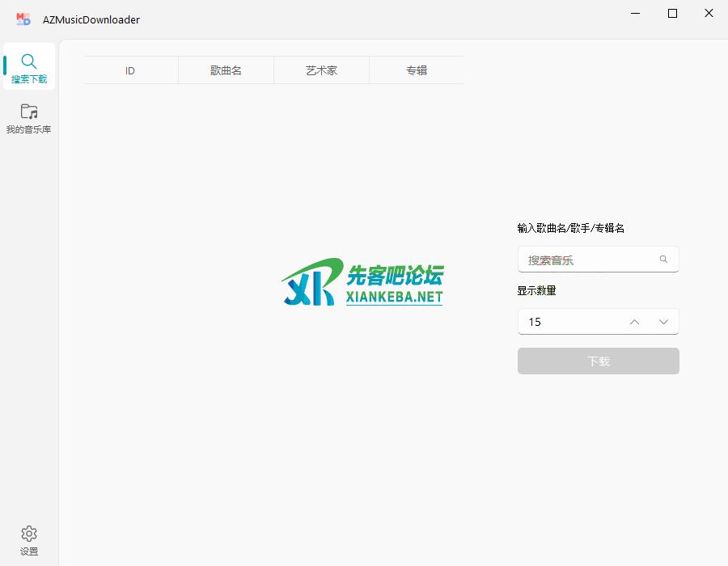This screenshot has height=566, width=728.
Task: Click the 输入歌曲名/歌手/专辑名 label
Action: [x=571, y=228]
